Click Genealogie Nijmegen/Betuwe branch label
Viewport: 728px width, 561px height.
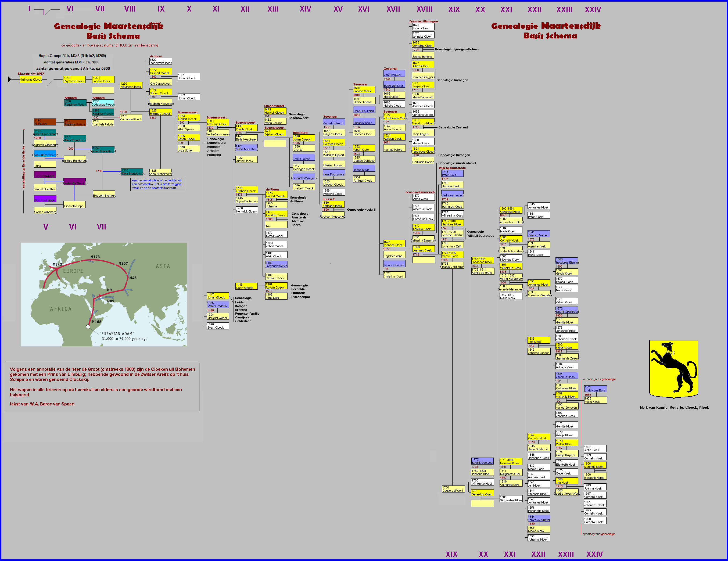tap(457, 49)
